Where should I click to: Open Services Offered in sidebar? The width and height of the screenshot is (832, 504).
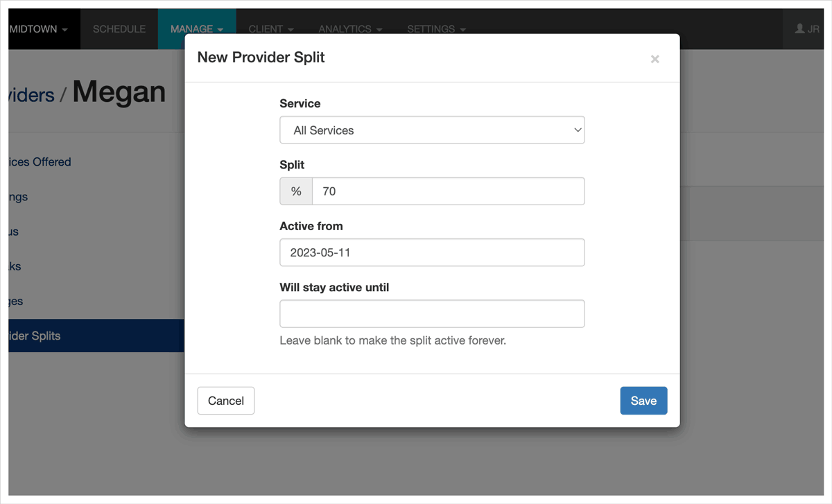pyautogui.click(x=39, y=162)
